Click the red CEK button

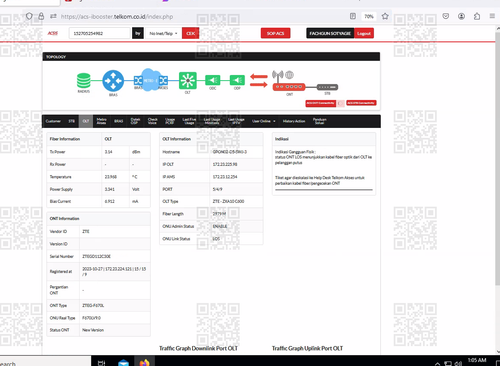click(190, 33)
